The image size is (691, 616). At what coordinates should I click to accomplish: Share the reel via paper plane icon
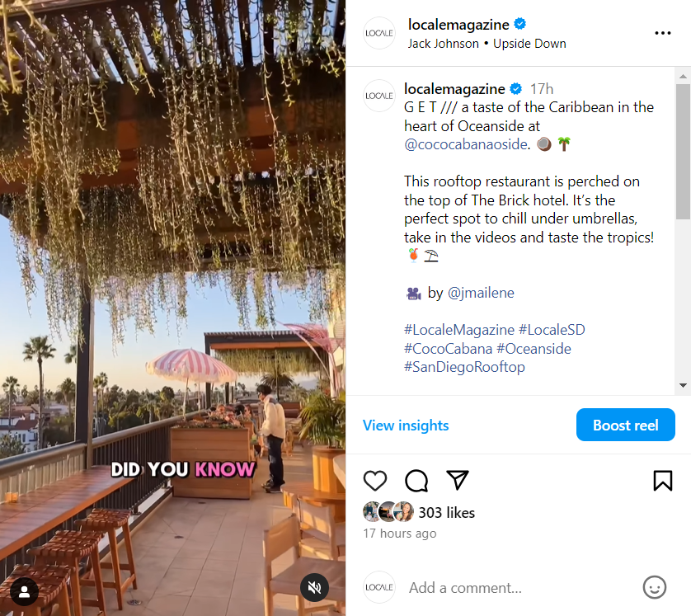[458, 481]
